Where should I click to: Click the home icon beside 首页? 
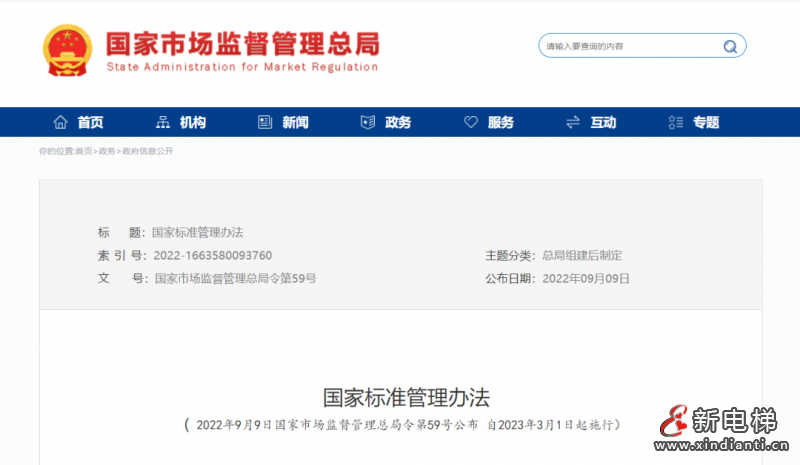pos(60,122)
